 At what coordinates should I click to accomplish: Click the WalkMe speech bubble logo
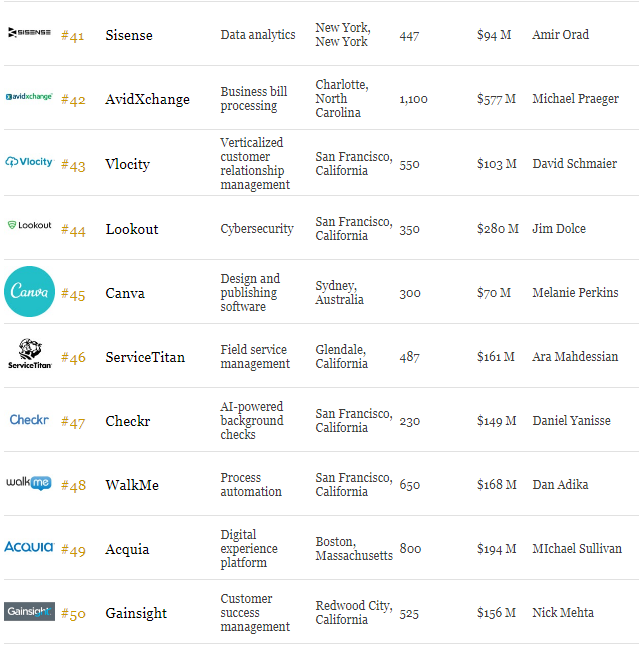29,483
